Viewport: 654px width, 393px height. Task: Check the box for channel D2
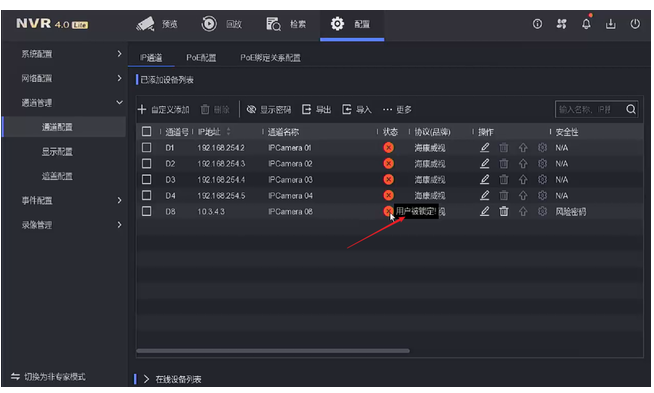[x=146, y=164]
